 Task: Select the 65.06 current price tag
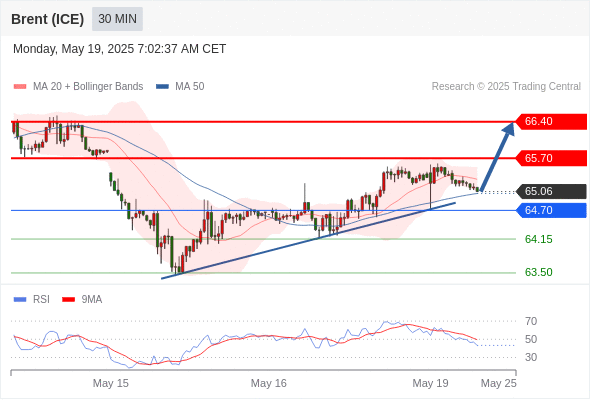551,191
